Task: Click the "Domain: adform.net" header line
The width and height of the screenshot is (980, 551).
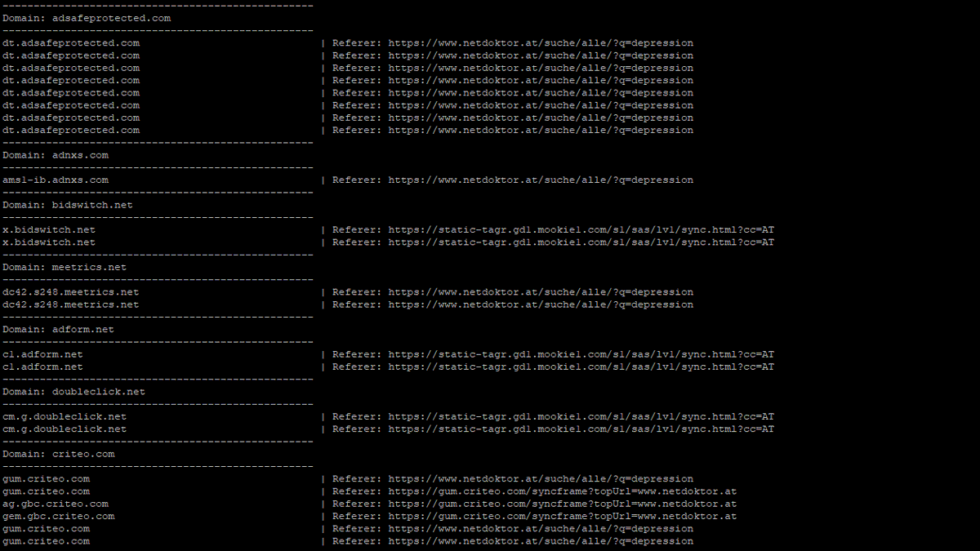Action: pos(58,330)
